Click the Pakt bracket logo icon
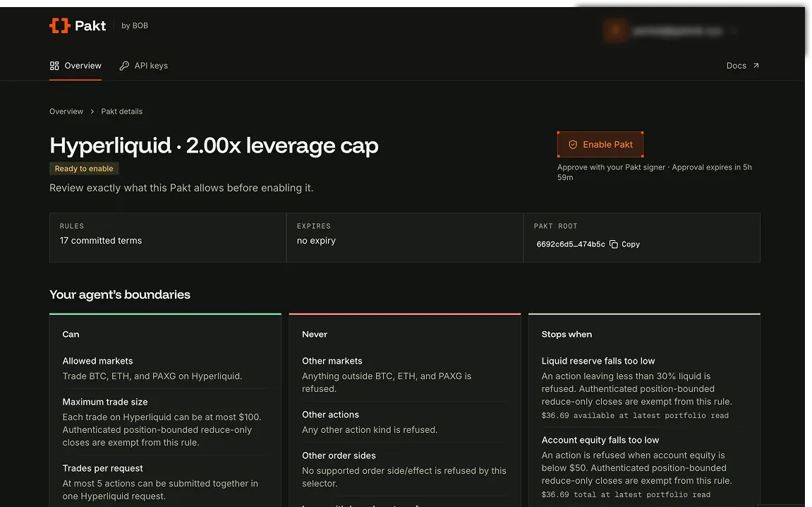The image size is (812, 507). [59, 25]
